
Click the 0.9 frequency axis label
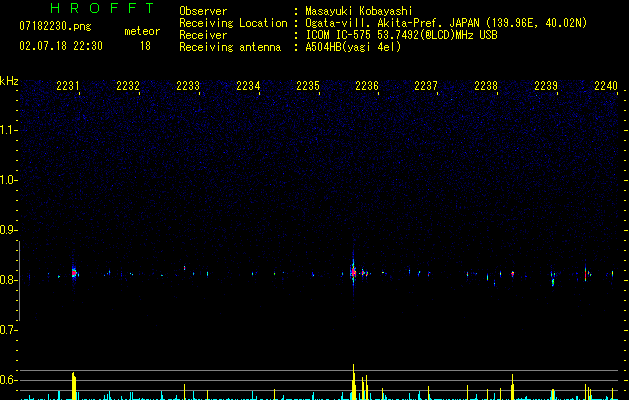pyautogui.click(x=7, y=230)
